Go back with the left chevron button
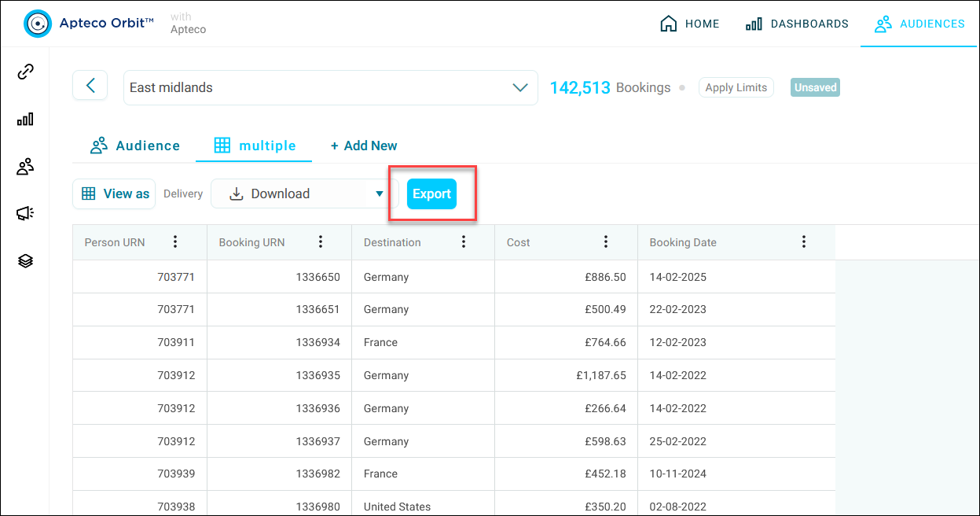Image resolution: width=980 pixels, height=516 pixels. coord(90,85)
